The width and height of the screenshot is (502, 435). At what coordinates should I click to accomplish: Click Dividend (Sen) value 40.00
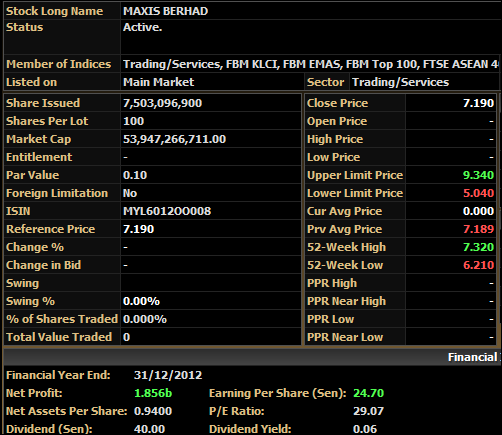149,429
